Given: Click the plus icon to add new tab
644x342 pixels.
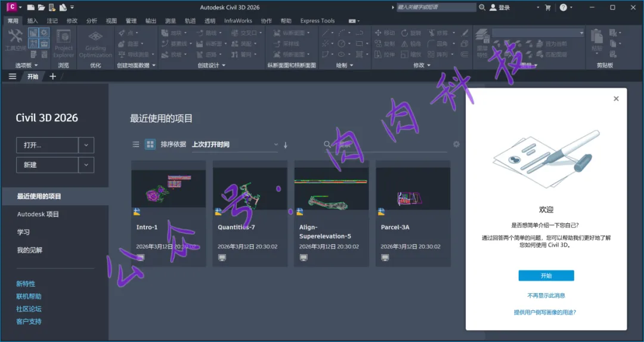Looking at the screenshot, I should pos(52,76).
